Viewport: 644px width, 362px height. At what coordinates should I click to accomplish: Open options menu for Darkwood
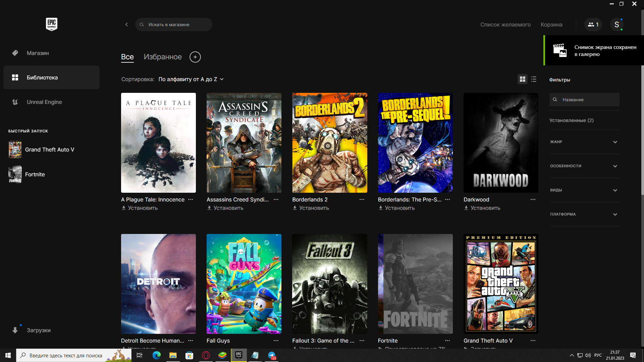tap(533, 199)
